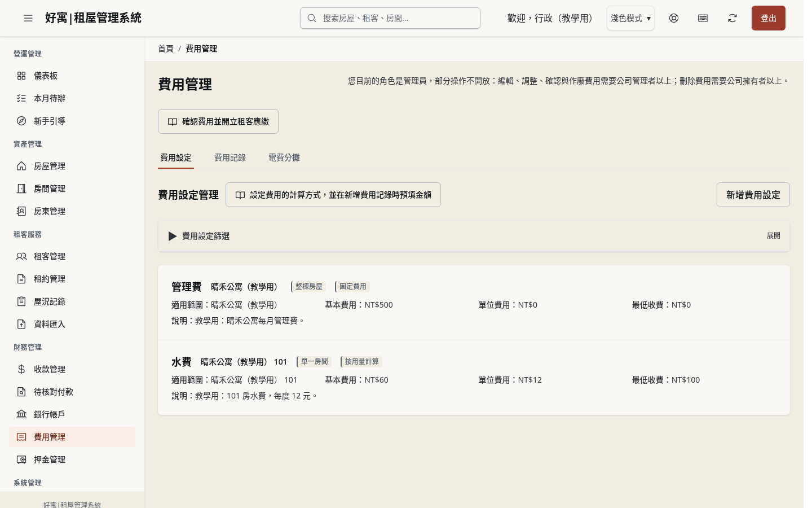The width and height of the screenshot is (812, 508).
Task: Click the 租約管理 document icon
Action: [21, 279]
